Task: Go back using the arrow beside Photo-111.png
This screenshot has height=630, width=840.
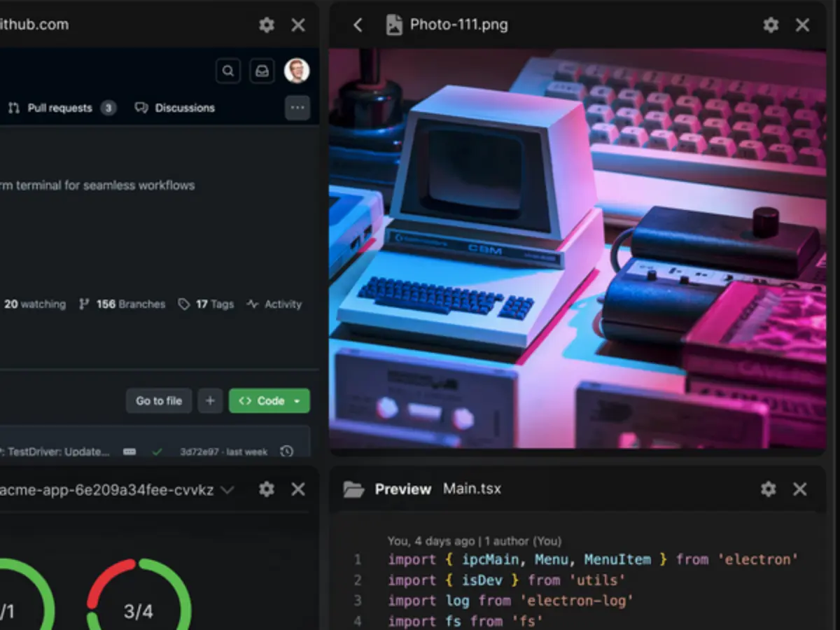Action: [358, 25]
